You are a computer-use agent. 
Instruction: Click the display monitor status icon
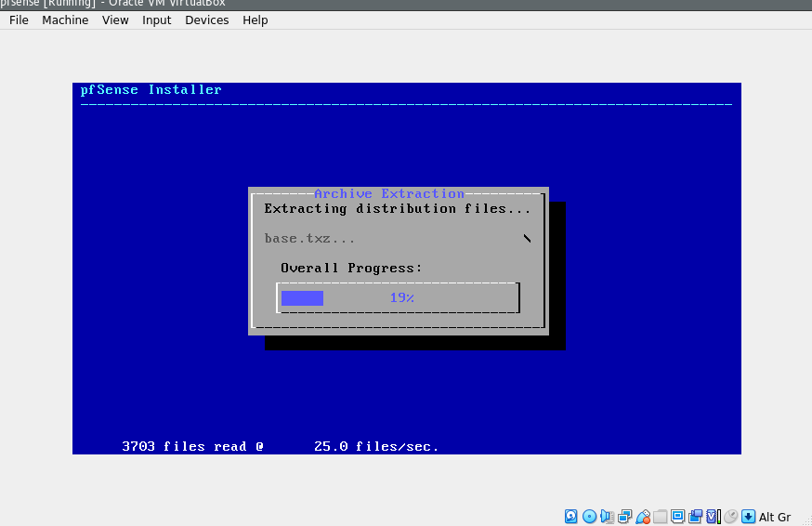[677, 517]
